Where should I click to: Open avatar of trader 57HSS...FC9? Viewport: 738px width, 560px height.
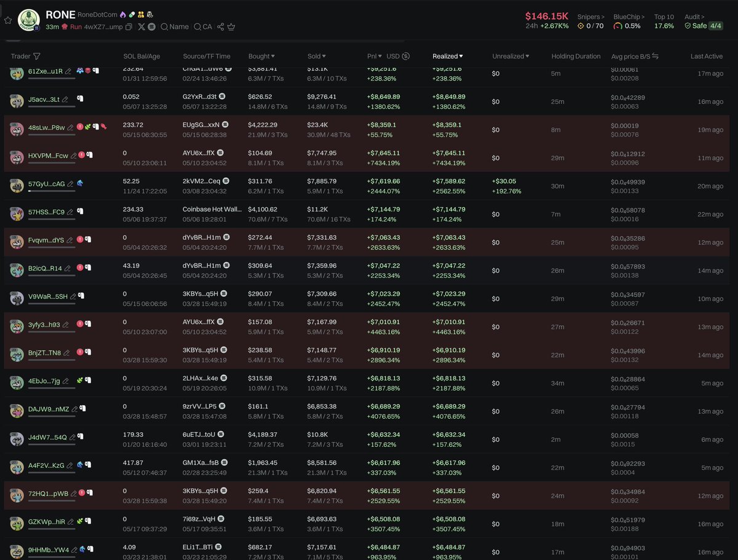coord(17,214)
